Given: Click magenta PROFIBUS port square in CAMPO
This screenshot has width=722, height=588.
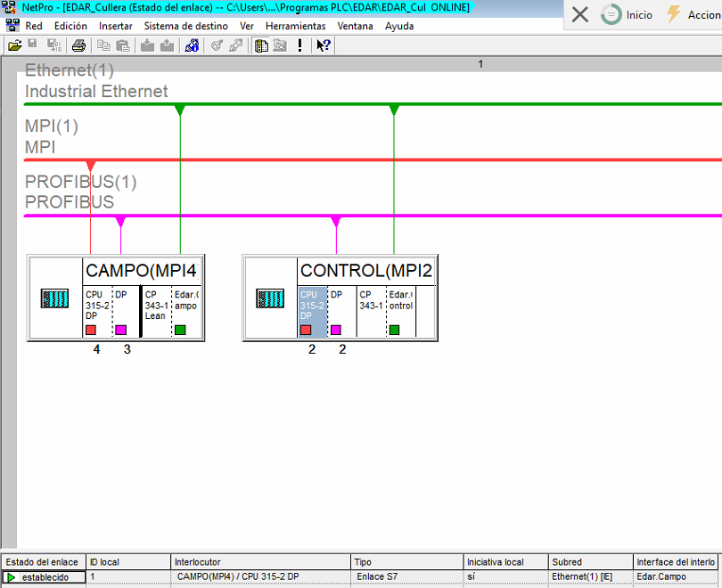Looking at the screenshot, I should (x=120, y=330).
